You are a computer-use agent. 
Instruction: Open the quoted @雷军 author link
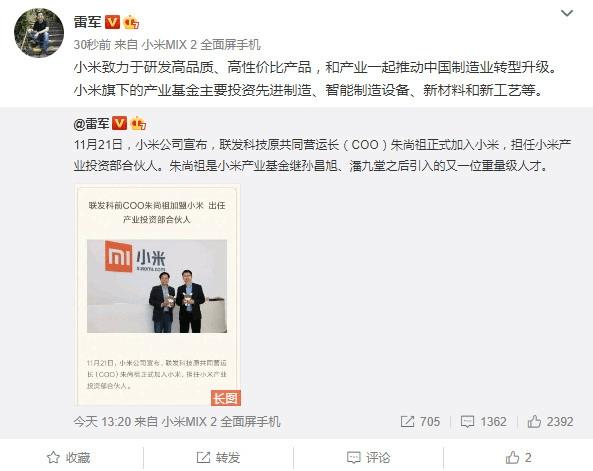click(92, 124)
